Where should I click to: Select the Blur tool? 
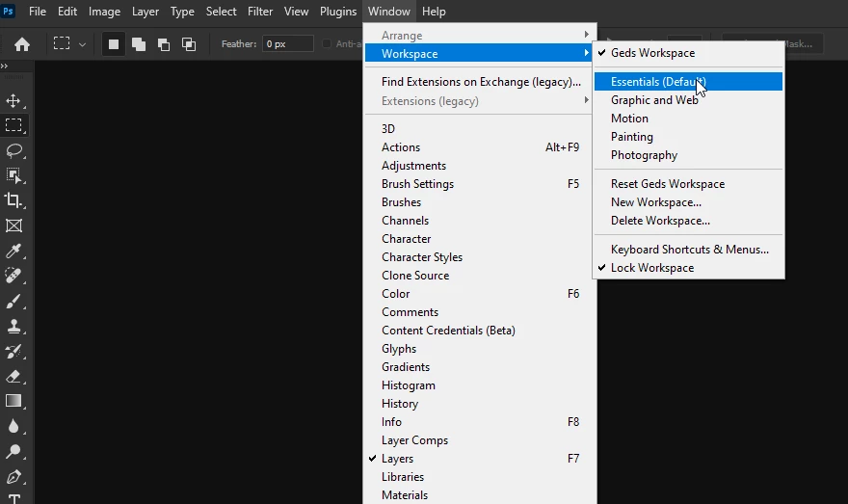point(13,427)
